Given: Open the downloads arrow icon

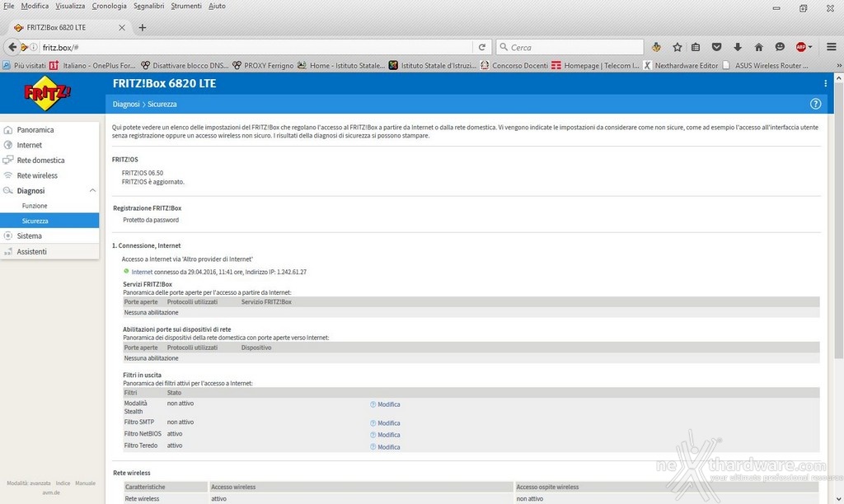Looking at the screenshot, I should [738, 47].
